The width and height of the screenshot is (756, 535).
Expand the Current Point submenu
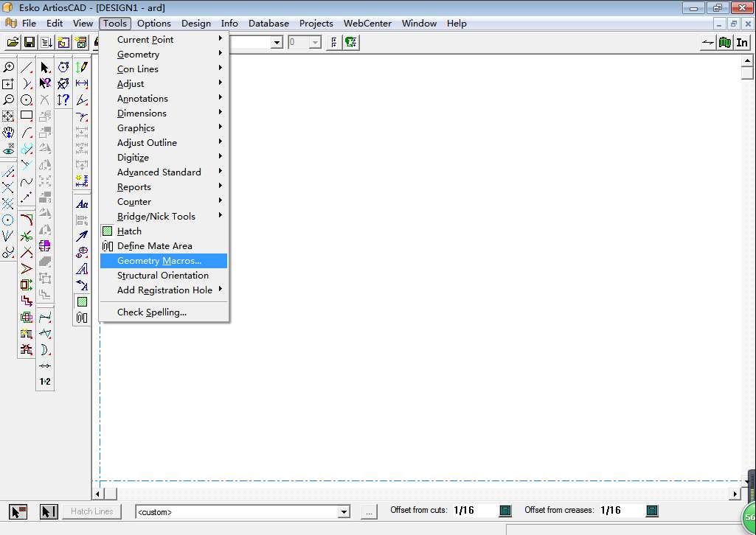[x=164, y=40]
